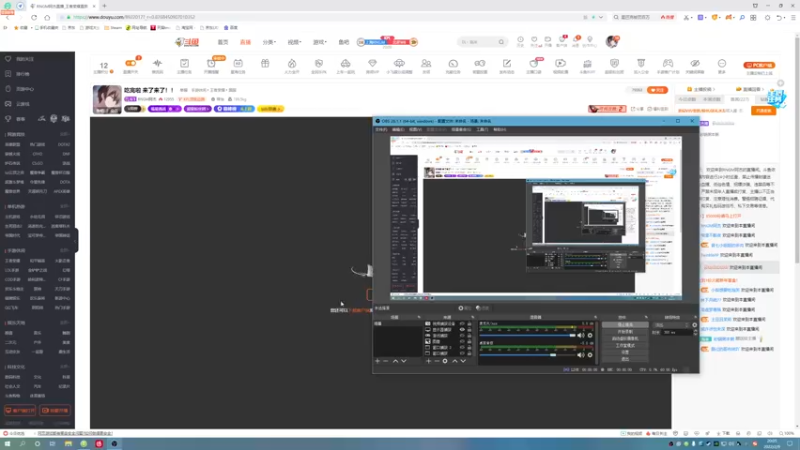Mute the desktop audio speaker icon
Screen dimensions: 800x450
pos(581,355)
